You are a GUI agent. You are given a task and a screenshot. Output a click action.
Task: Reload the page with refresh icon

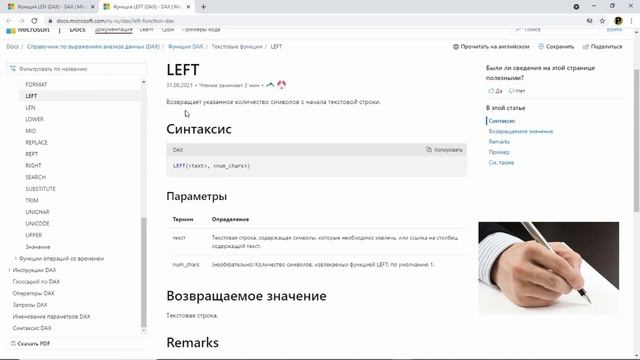pos(34,21)
